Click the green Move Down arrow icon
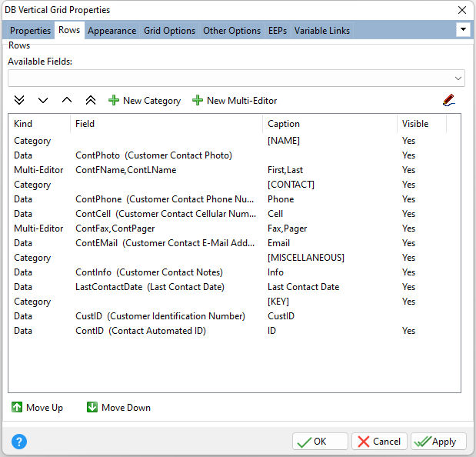 (92, 407)
